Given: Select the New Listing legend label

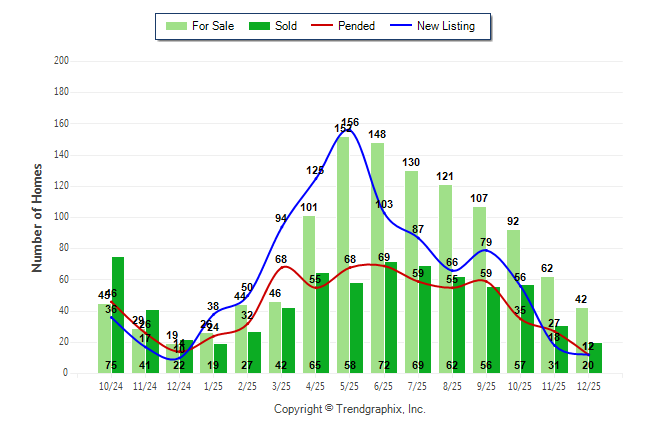Looking at the screenshot, I should (446, 26).
